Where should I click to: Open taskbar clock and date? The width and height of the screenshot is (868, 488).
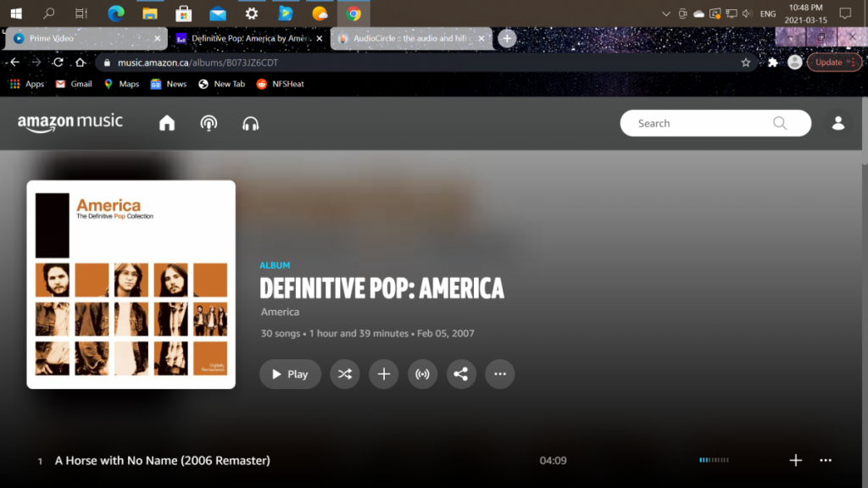805,14
